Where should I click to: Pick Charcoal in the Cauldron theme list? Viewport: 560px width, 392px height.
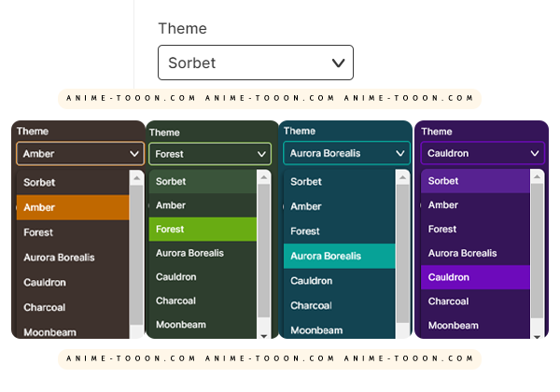[475, 301]
